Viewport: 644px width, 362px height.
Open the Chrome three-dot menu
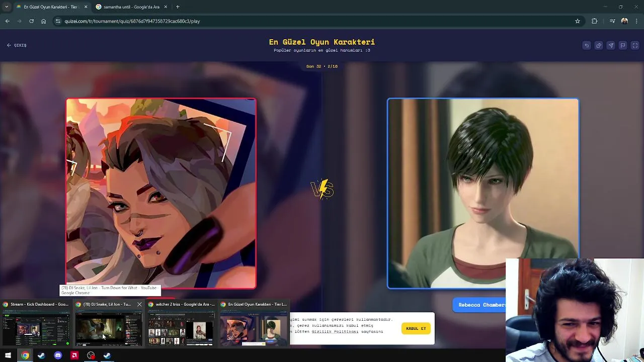pyautogui.click(x=637, y=21)
